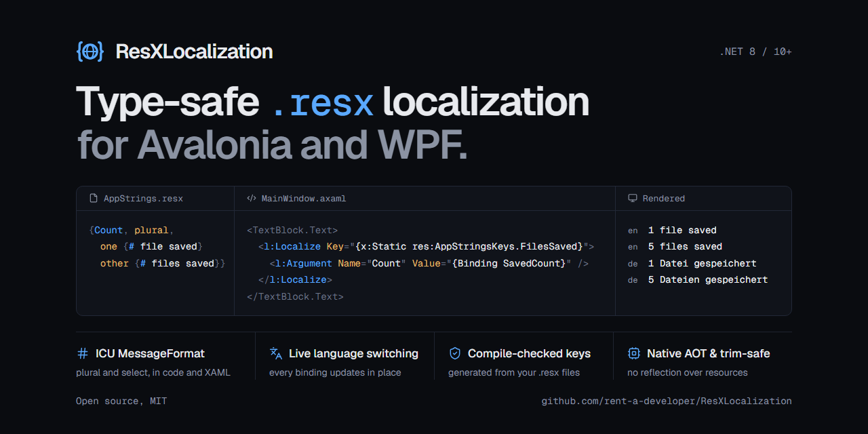
Task: Click the l:Localize Key attribute line
Action: pyautogui.click(x=426, y=247)
